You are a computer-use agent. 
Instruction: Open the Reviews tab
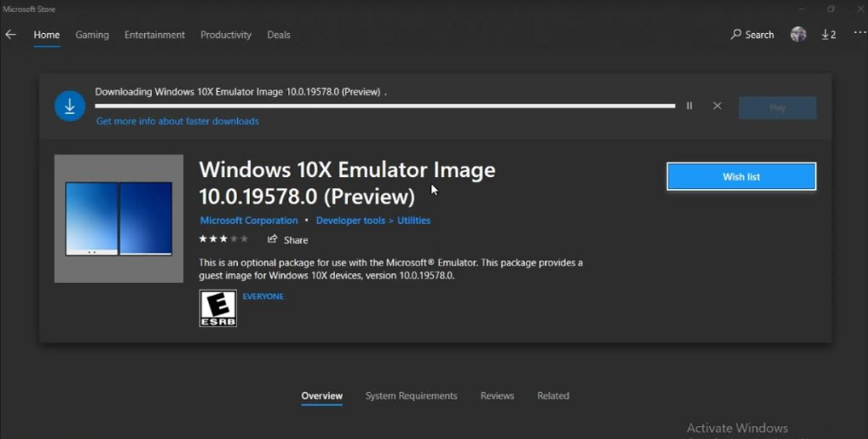tap(497, 396)
